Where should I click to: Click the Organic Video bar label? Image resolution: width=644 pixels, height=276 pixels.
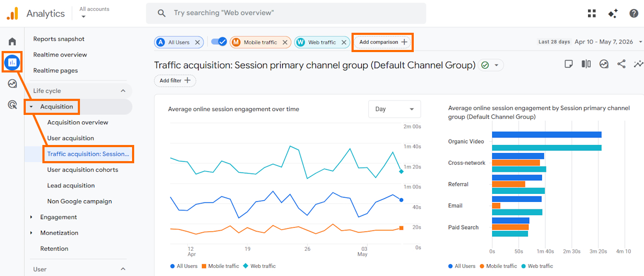(x=466, y=142)
